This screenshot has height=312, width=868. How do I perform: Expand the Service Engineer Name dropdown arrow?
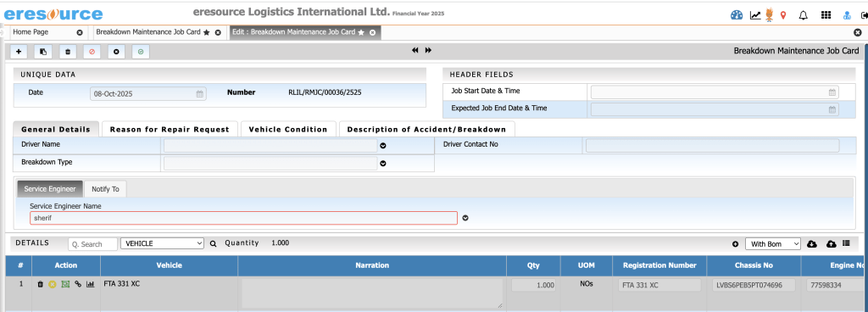click(x=465, y=218)
